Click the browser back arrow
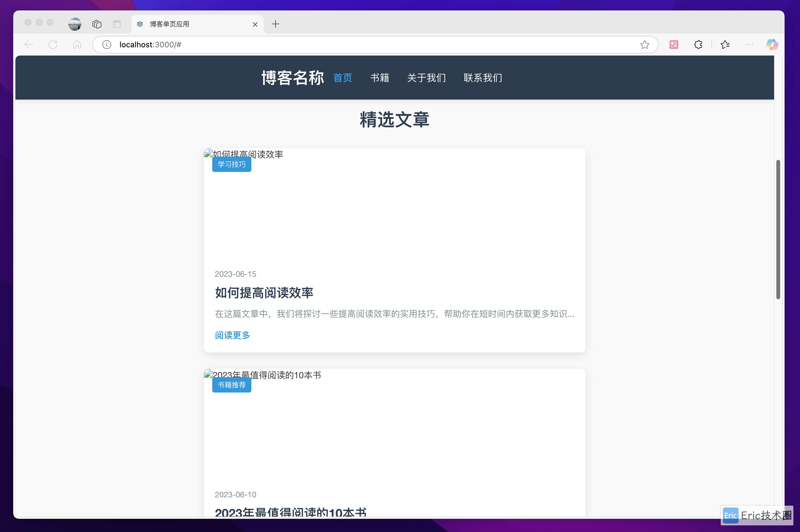Screen dimensions: 800x532 (x=29, y=45)
